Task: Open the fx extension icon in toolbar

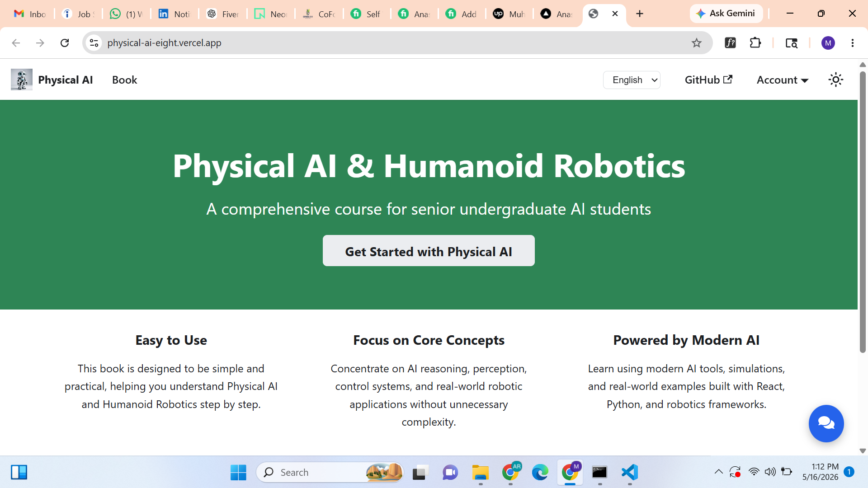Action: tap(730, 43)
